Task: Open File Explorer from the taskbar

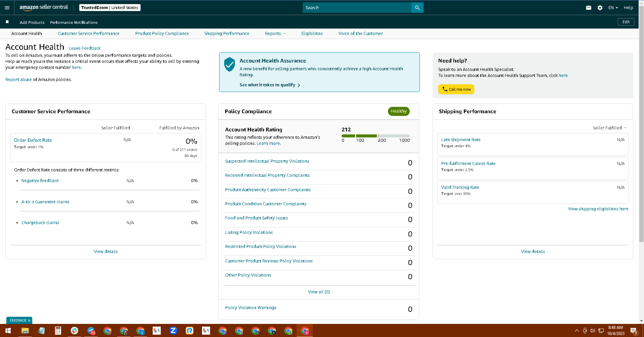Action: pyautogui.click(x=25, y=331)
